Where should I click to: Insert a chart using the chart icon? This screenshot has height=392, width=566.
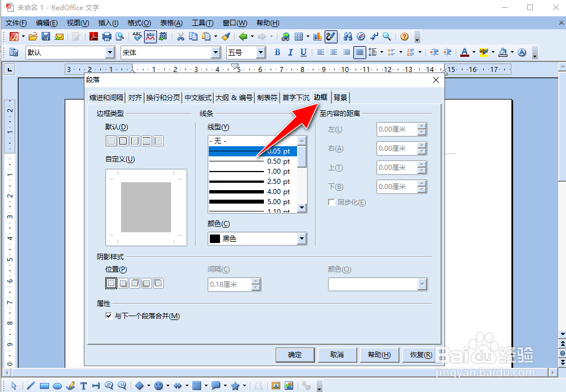pyautogui.click(x=318, y=37)
